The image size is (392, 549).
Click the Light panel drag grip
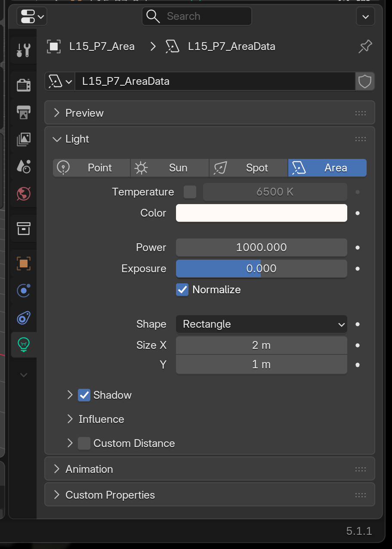click(361, 139)
